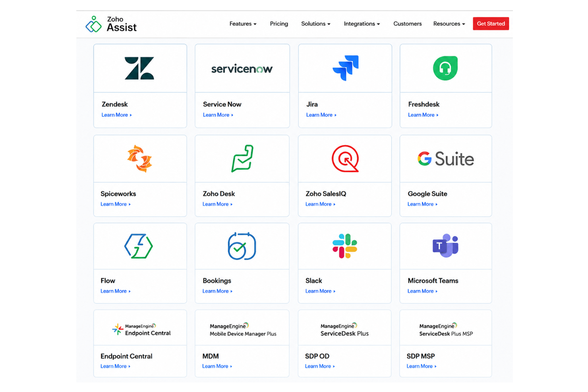Click the Zendesk logo

pyautogui.click(x=139, y=68)
